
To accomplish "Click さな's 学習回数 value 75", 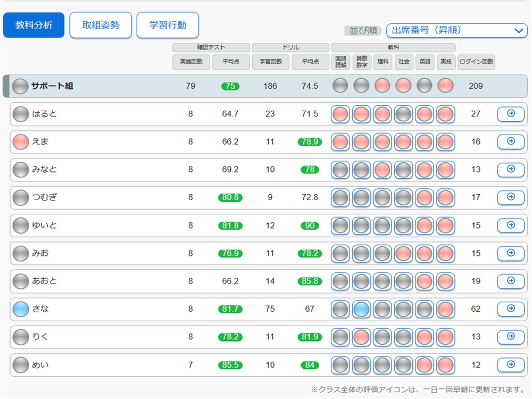I will click(270, 309).
